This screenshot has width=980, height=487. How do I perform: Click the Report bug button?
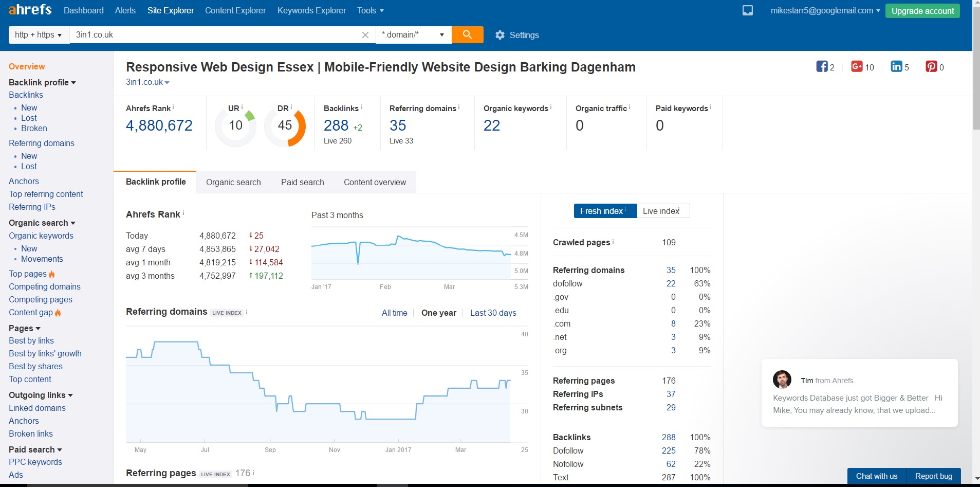pos(934,476)
